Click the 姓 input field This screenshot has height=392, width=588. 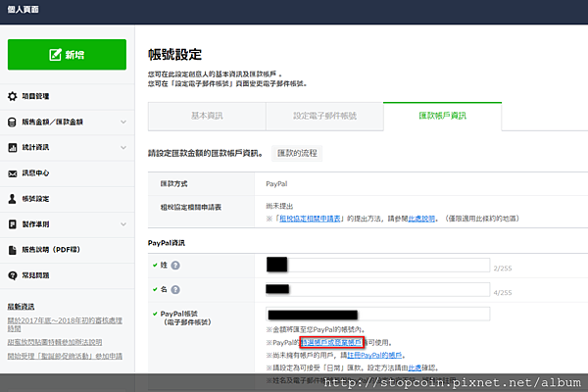pos(377,265)
